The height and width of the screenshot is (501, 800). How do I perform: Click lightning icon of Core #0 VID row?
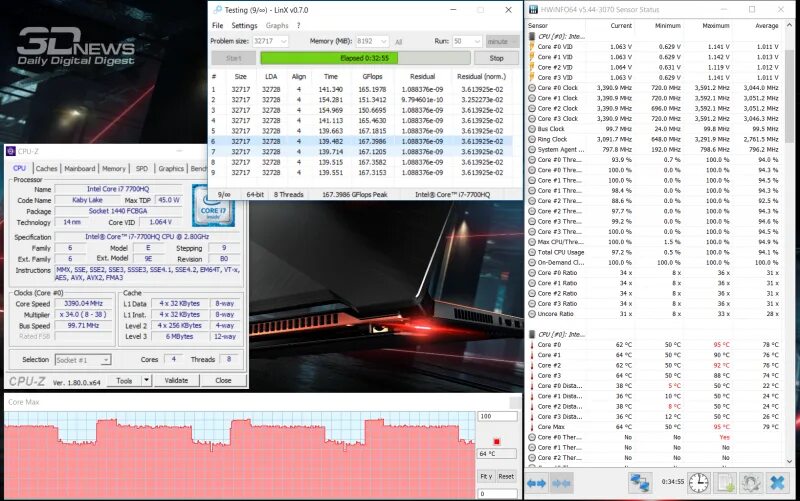click(x=532, y=46)
